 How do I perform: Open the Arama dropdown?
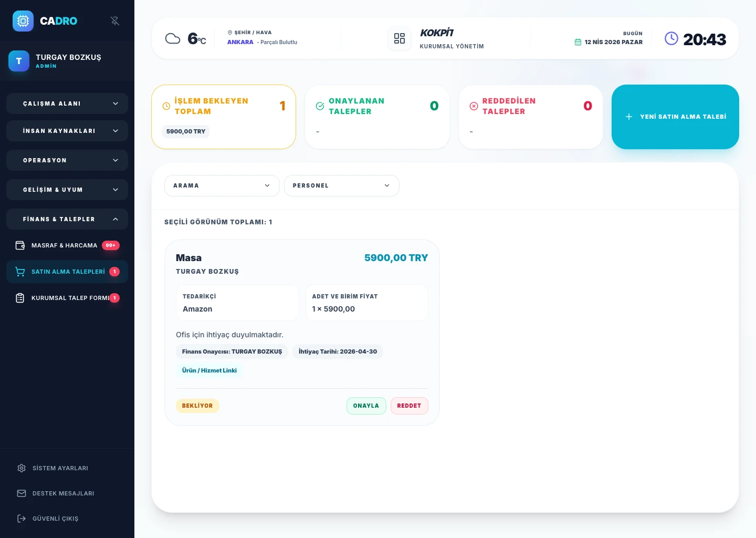click(x=222, y=185)
